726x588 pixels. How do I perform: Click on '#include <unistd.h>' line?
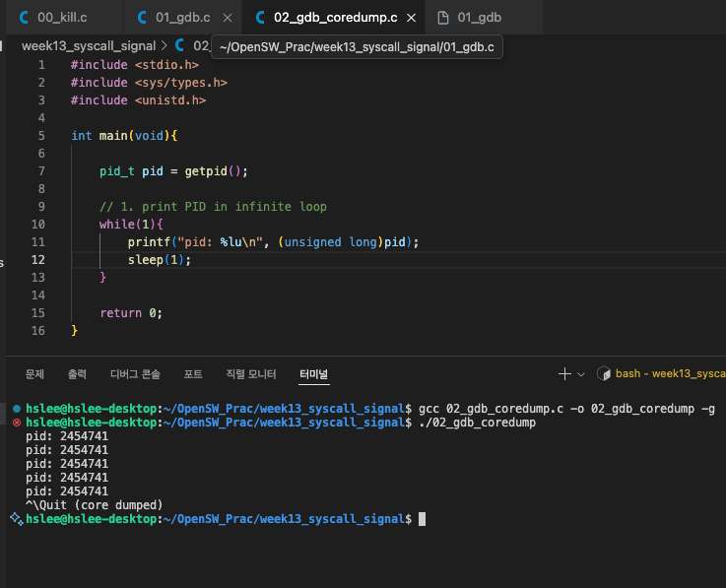[x=138, y=100]
